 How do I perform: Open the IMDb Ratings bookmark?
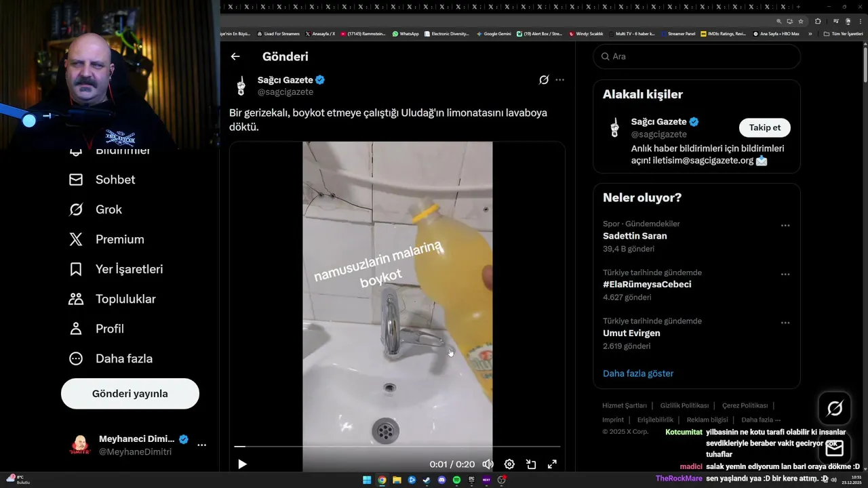coord(723,33)
